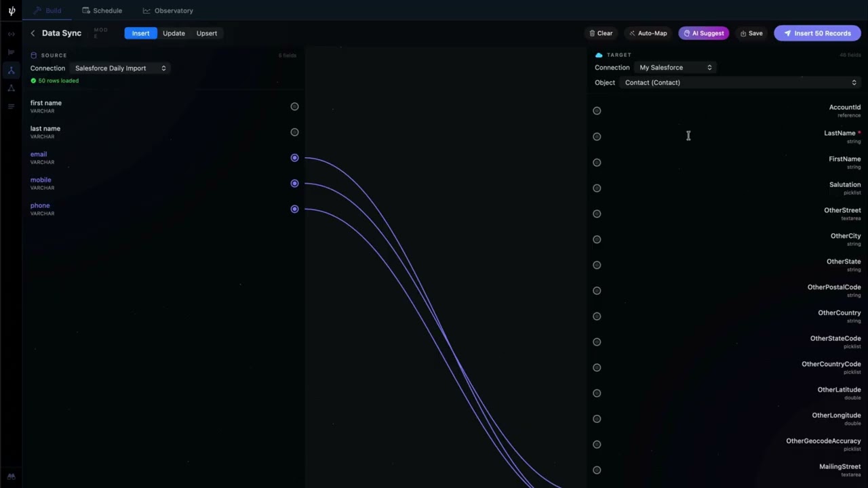Click the chart icon of Observatory
This screenshot has height=488, width=868.
(146, 11)
